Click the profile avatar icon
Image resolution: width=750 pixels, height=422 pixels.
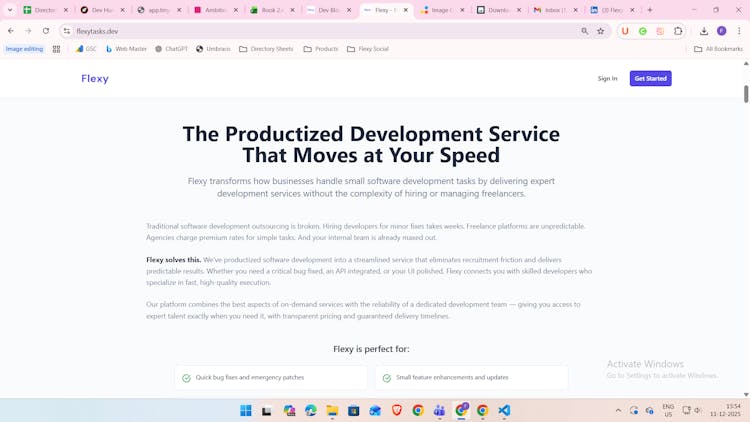[x=722, y=31]
